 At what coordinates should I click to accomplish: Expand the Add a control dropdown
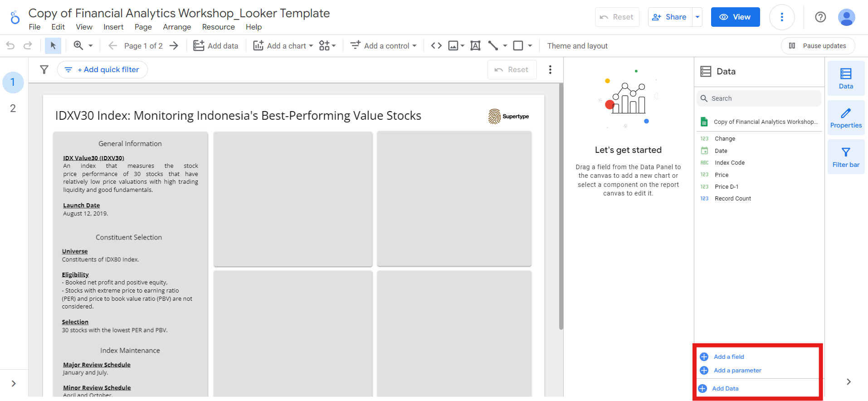click(x=383, y=45)
